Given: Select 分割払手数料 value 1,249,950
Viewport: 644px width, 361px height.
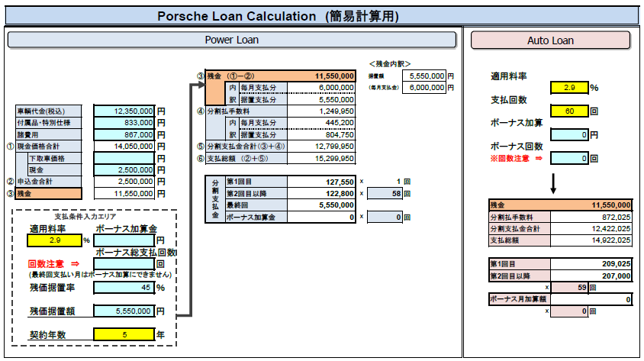Looking at the screenshot, I should (x=321, y=111).
